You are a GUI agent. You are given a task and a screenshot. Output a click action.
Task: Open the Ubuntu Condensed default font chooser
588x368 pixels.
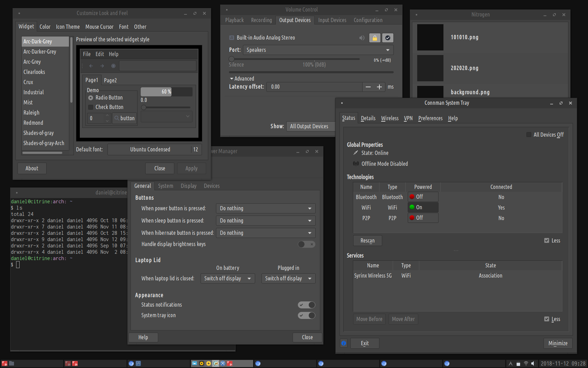pos(154,150)
